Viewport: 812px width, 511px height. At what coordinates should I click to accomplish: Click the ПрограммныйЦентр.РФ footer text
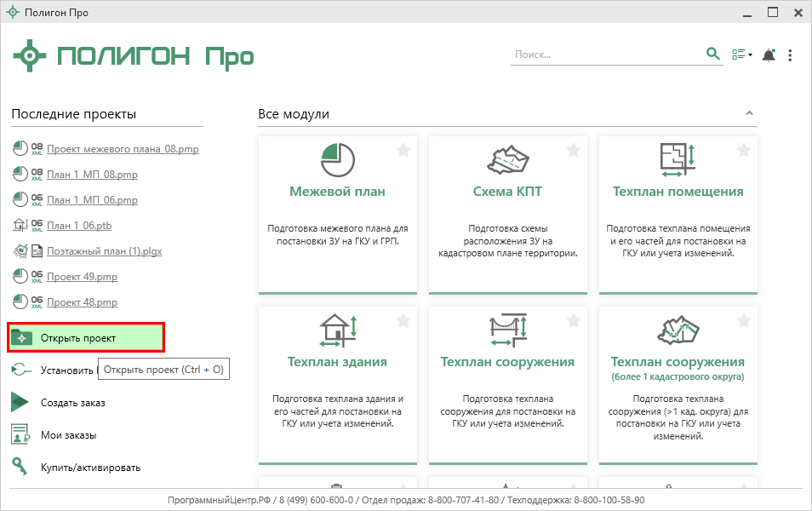coord(219,500)
